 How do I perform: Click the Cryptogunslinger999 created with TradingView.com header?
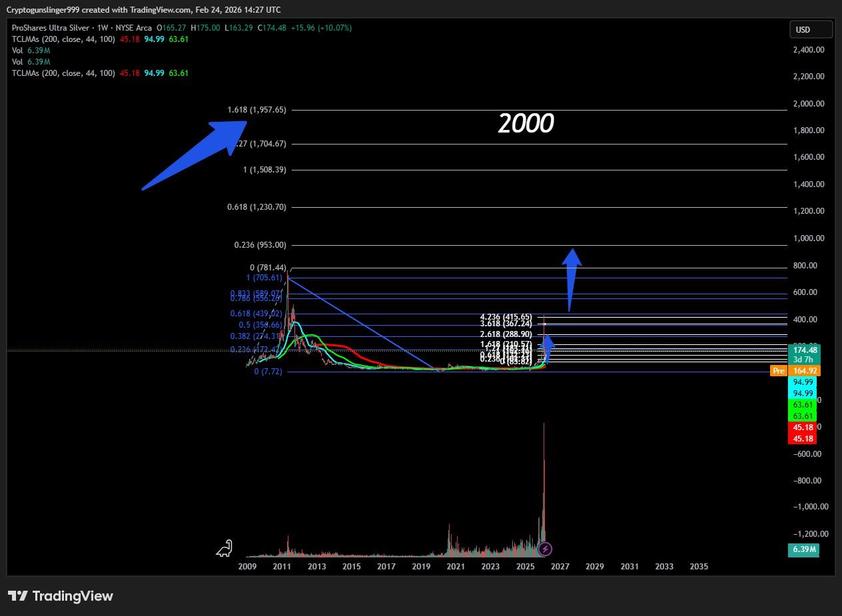(x=144, y=9)
